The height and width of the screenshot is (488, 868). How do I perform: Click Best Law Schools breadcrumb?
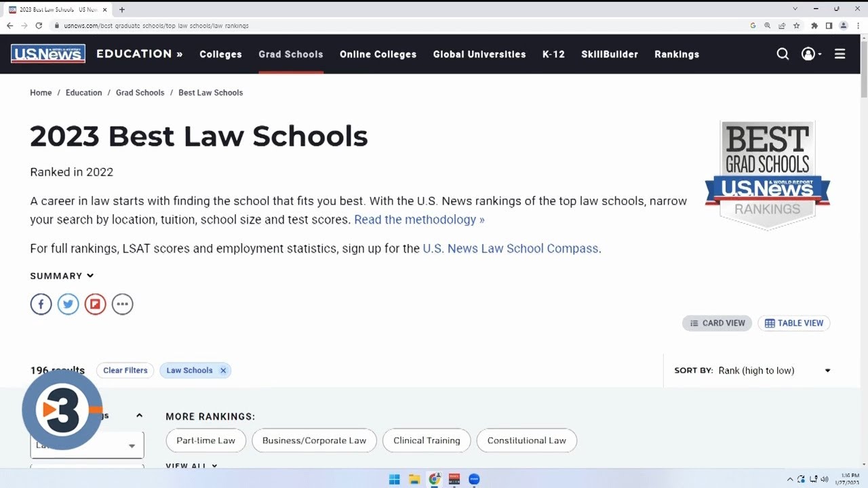click(210, 93)
